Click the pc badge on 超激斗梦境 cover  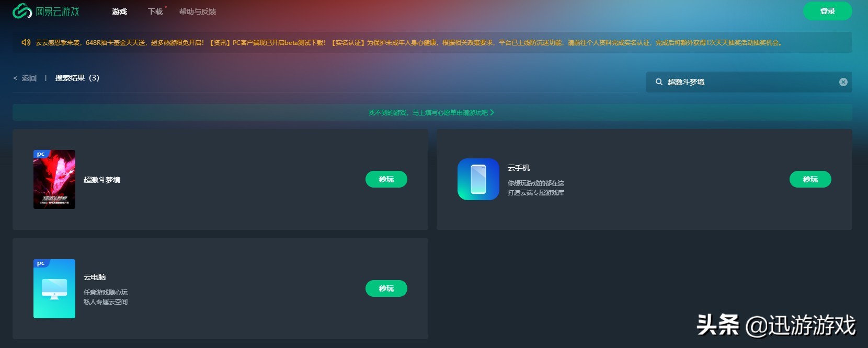point(41,154)
